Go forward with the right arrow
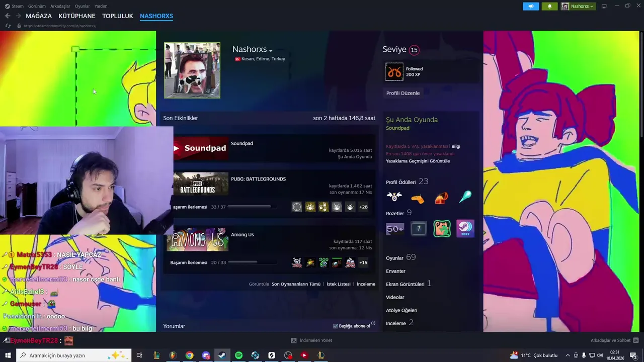 [18, 16]
